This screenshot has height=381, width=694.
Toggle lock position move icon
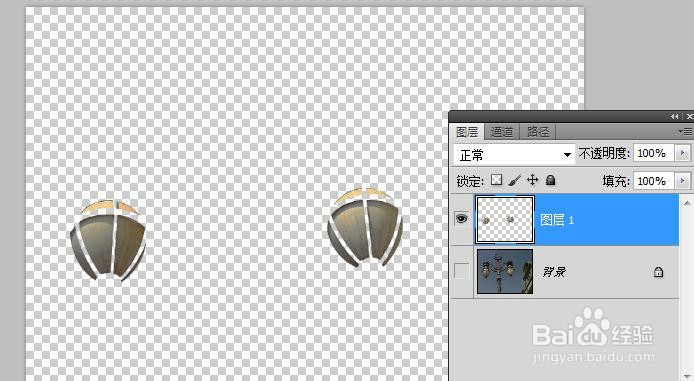pyautogui.click(x=532, y=180)
